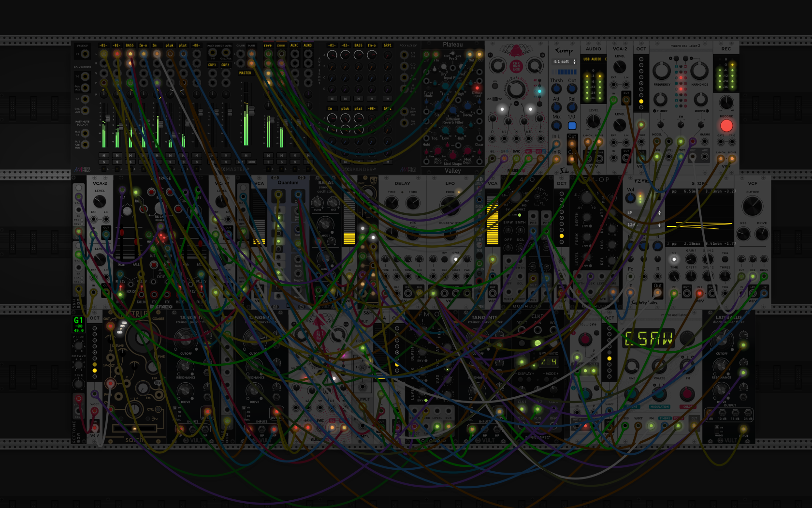Open the 4:1 soft ratio dropdown on Comp
This screenshot has width=812, height=508.
[564, 61]
